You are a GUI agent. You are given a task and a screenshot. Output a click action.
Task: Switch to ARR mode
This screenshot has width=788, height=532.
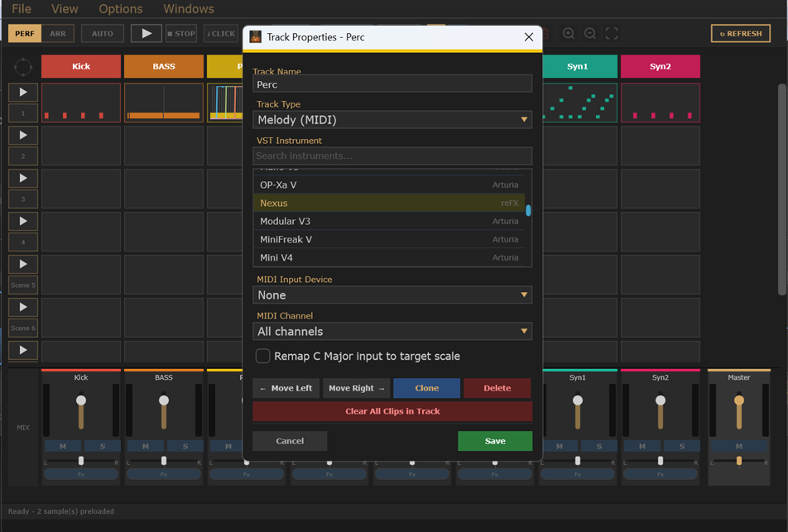(58, 34)
